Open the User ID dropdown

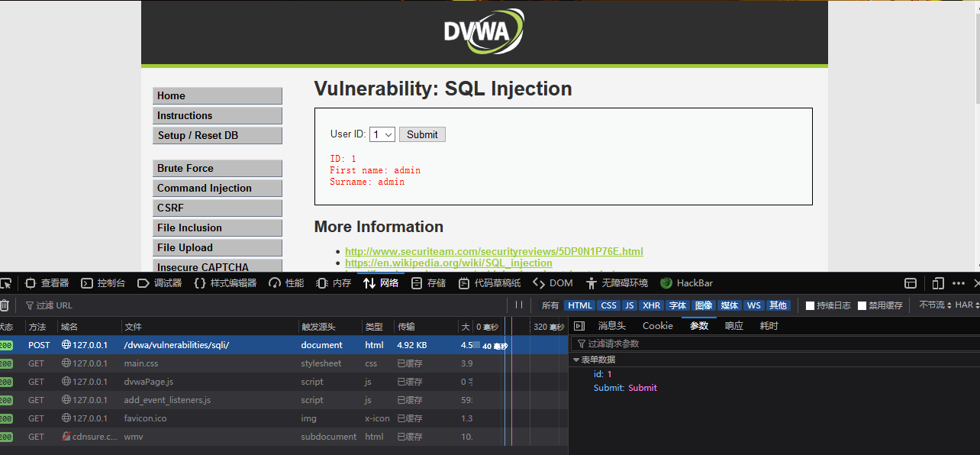[x=382, y=134]
